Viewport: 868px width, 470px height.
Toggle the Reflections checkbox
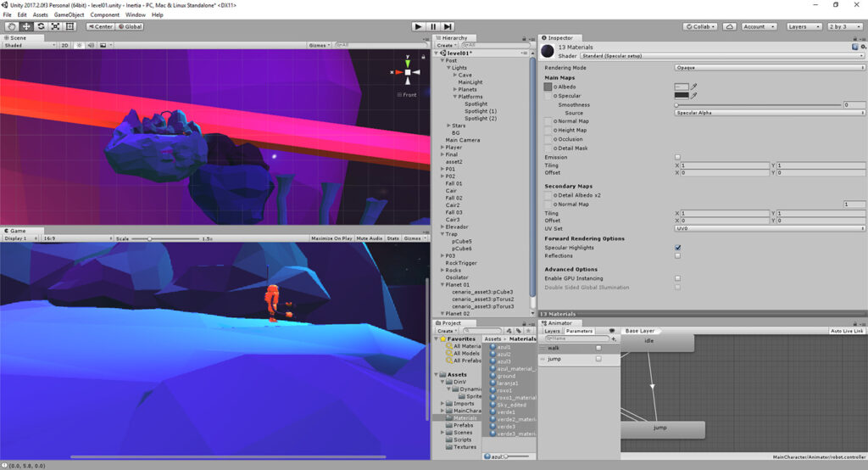click(x=677, y=255)
